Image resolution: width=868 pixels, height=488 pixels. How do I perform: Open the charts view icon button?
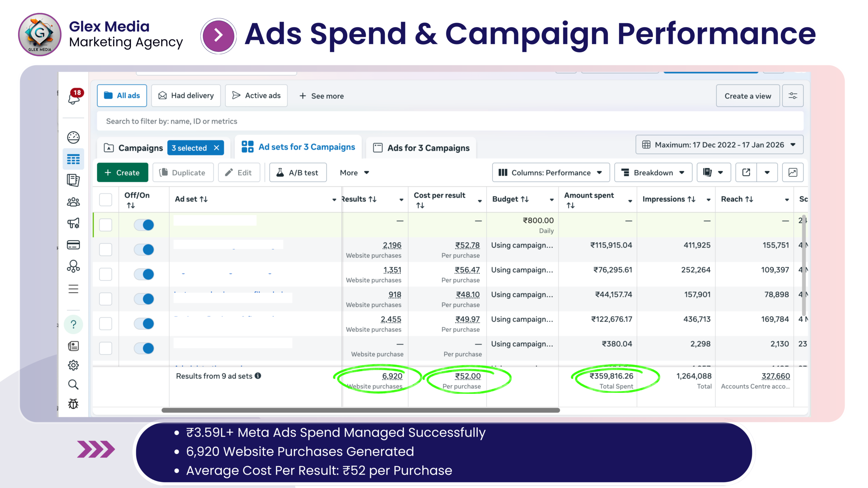(x=792, y=172)
